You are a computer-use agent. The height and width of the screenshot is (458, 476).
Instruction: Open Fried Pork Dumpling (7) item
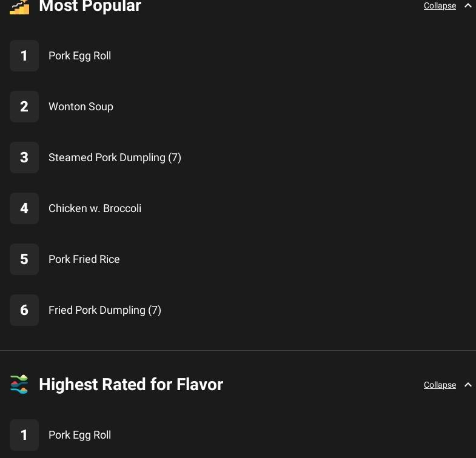[105, 310]
